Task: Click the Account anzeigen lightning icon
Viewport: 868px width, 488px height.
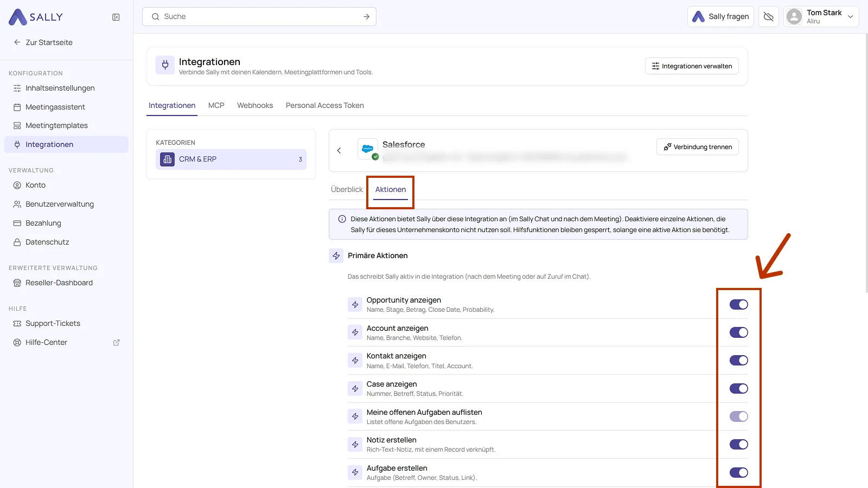Action: 355,332
